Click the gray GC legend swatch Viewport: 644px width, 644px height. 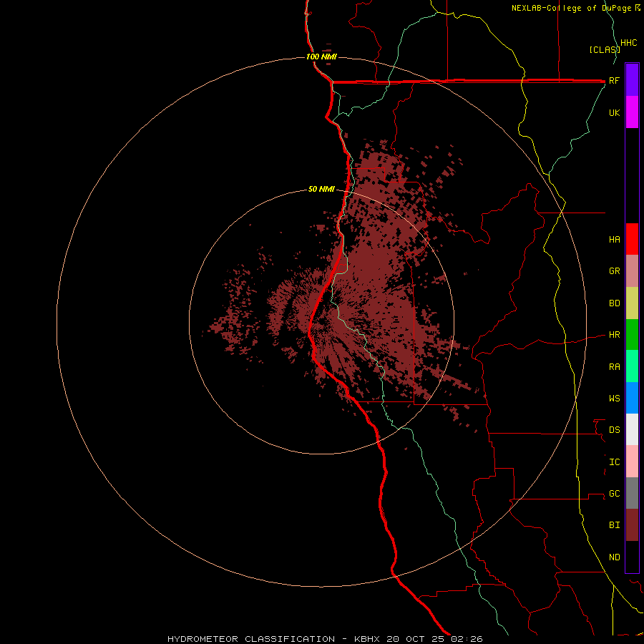tap(632, 493)
